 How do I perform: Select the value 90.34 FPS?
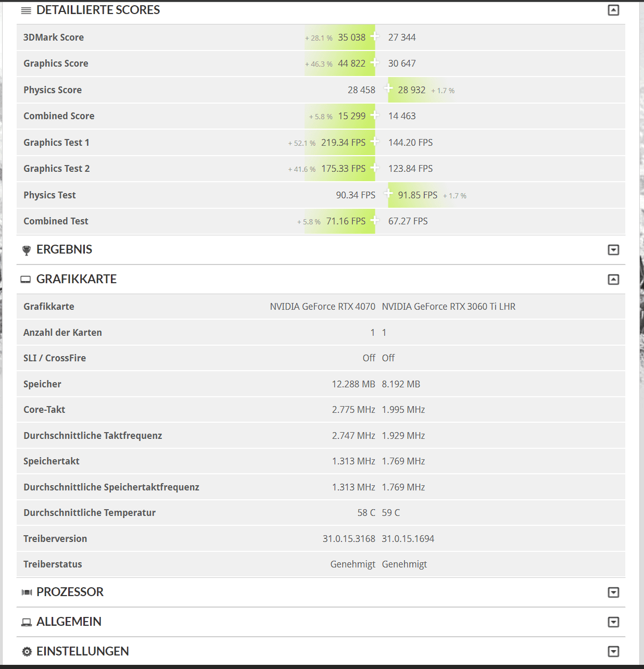(356, 195)
